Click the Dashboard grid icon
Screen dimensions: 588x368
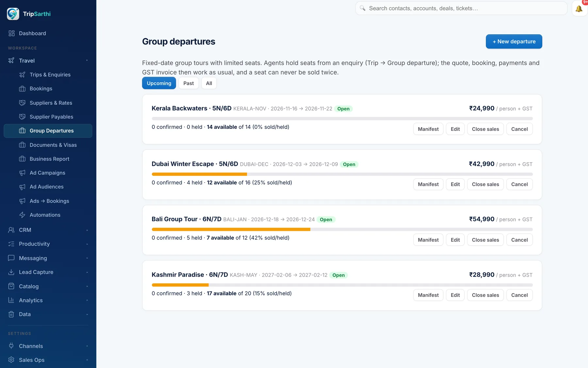[x=11, y=33]
